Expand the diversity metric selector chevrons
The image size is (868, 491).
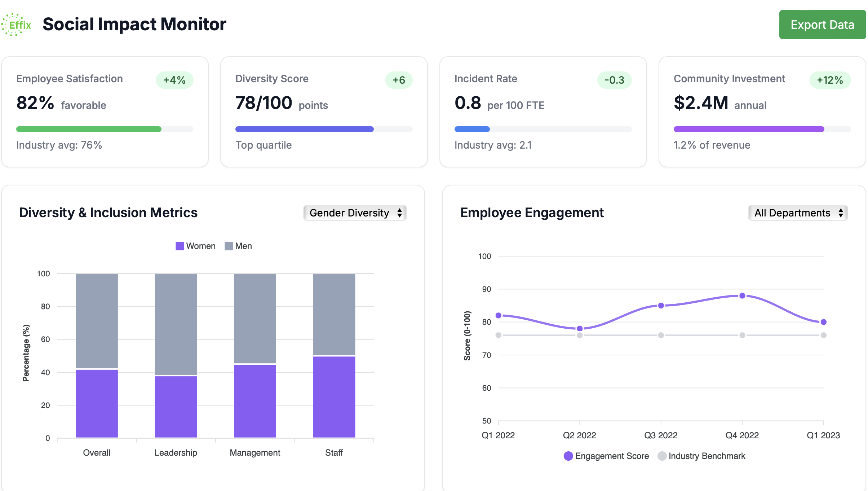coord(400,213)
